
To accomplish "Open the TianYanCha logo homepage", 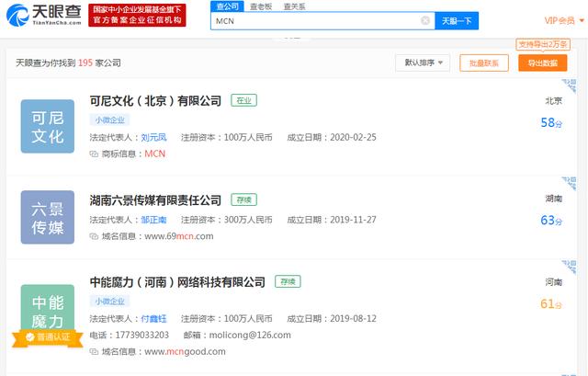I will [44, 15].
